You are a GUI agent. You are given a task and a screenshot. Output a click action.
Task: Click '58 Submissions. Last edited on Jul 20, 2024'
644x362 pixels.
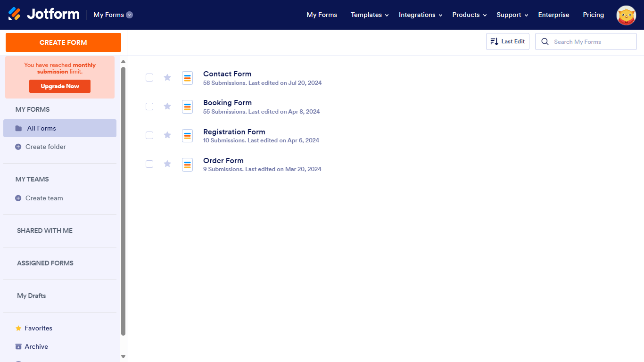coord(263,83)
